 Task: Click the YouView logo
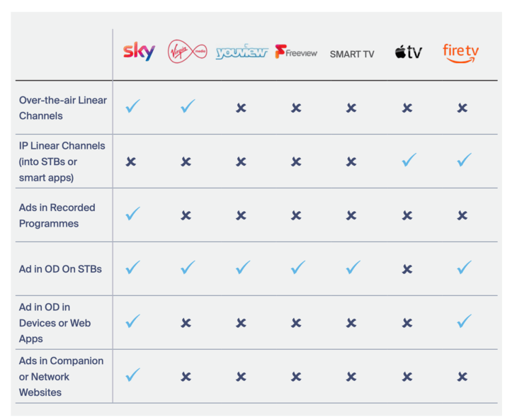coord(242,52)
